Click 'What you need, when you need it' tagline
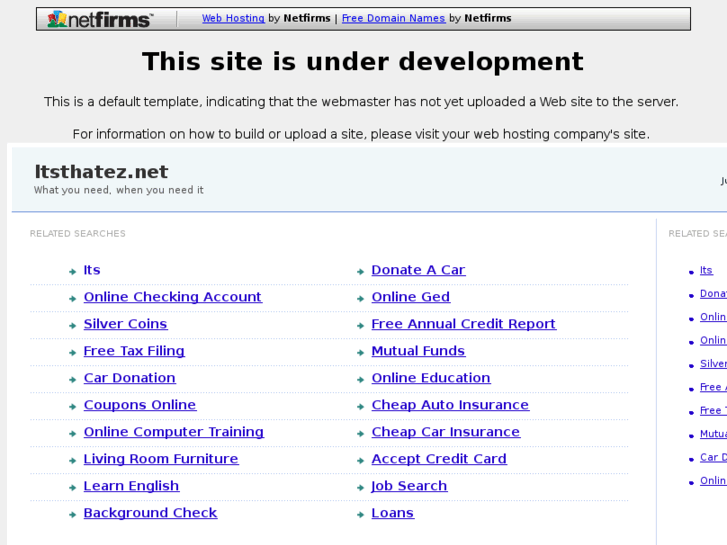Viewport: 727px width, 545px height. point(119,190)
